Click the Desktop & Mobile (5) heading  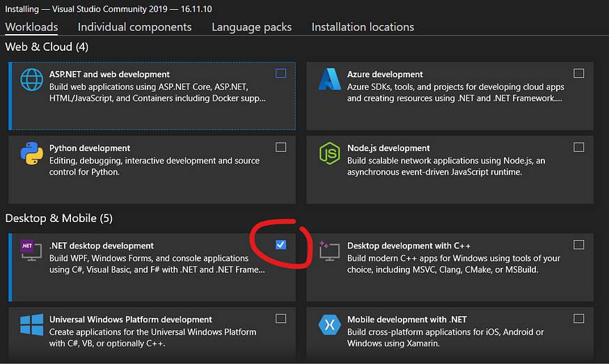click(58, 219)
